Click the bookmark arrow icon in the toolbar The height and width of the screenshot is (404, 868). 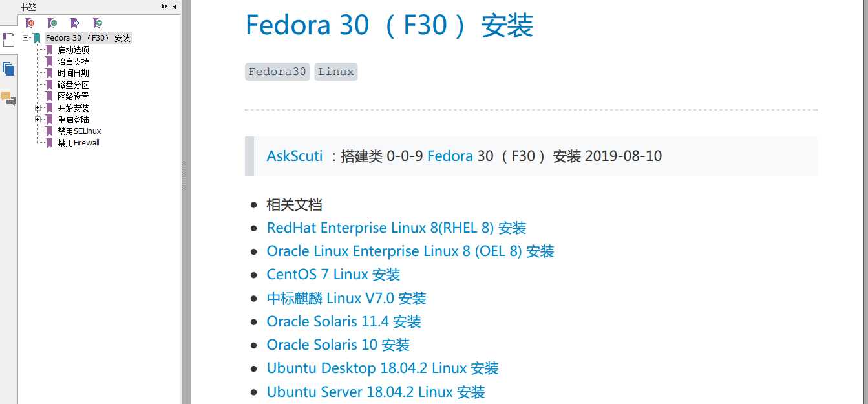75,23
